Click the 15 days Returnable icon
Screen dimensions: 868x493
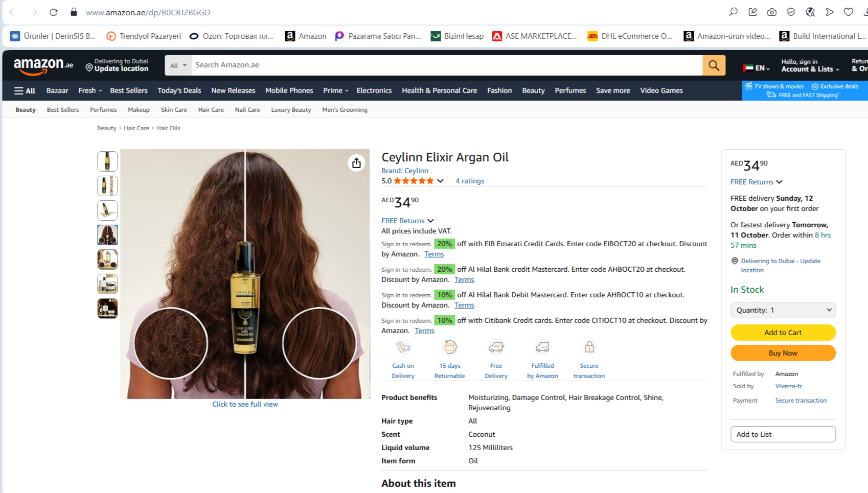(449, 347)
